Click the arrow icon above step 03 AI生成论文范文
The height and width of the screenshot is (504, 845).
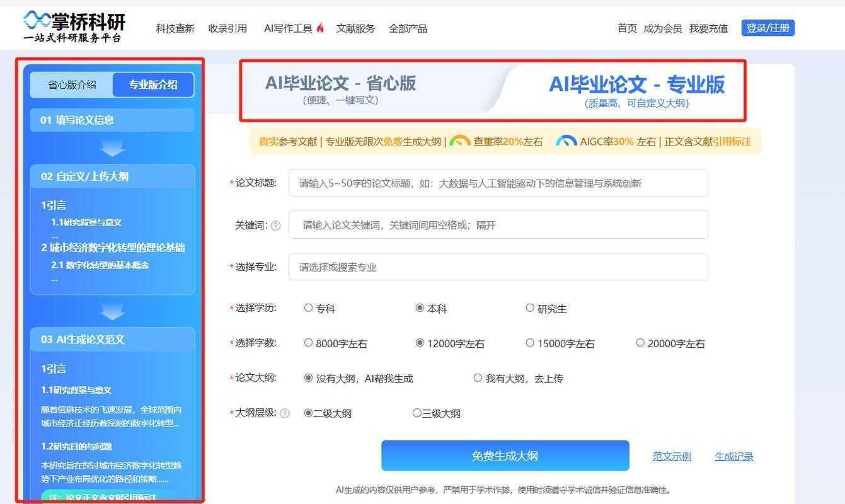(112, 311)
